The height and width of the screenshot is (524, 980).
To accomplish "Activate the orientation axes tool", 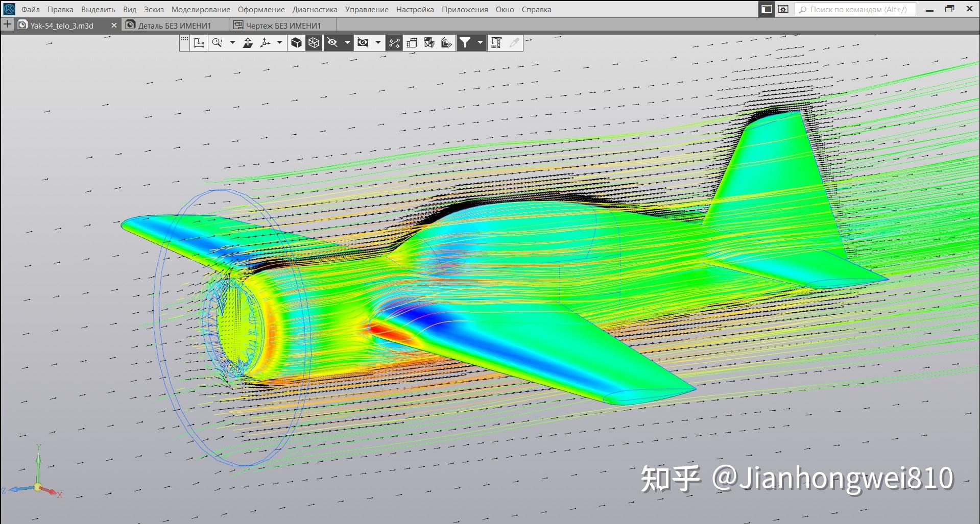I will point(265,43).
